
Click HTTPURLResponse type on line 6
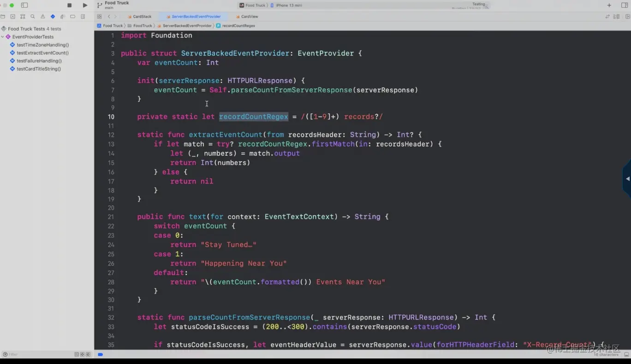click(260, 81)
